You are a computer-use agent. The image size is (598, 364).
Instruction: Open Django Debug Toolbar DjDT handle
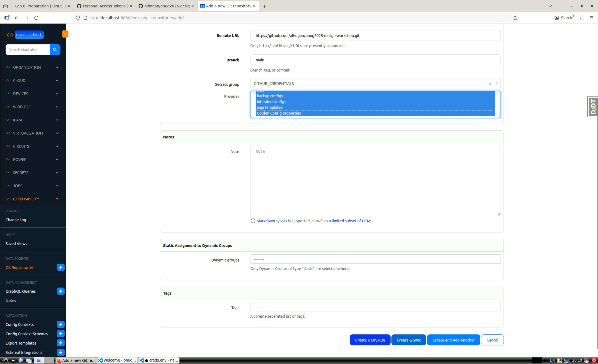point(593,106)
